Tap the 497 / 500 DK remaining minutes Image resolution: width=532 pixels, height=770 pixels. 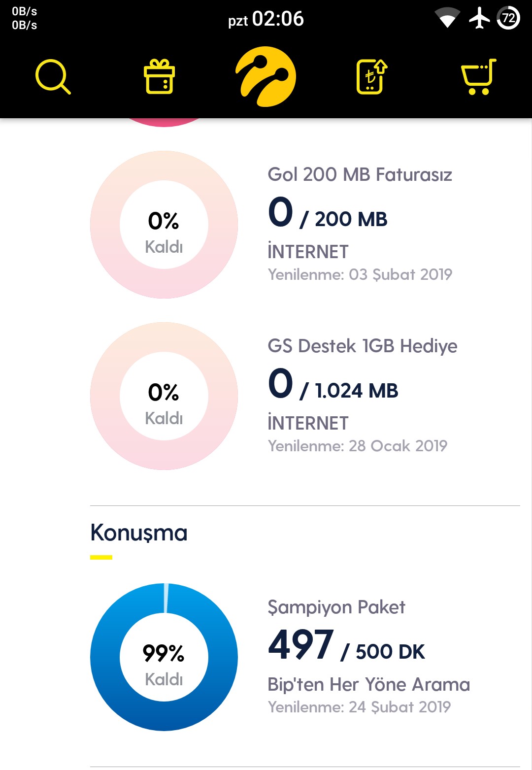pyautogui.click(x=346, y=645)
